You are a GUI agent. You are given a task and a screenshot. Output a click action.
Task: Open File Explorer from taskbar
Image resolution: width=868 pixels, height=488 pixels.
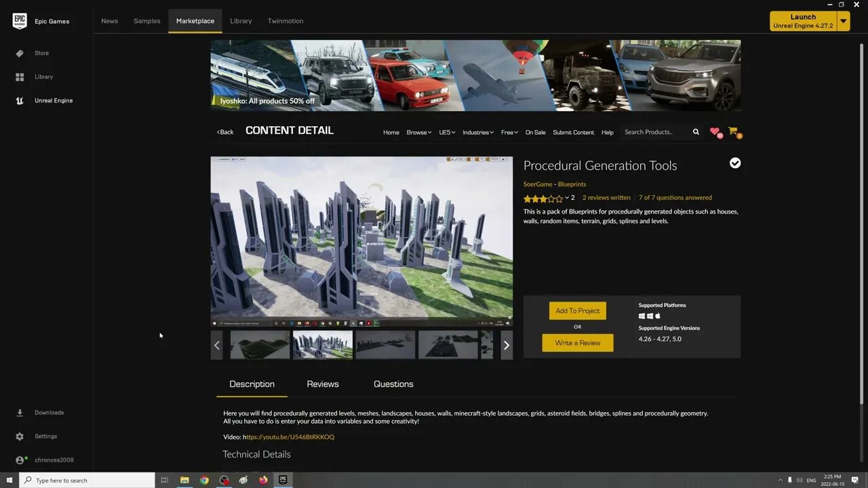(184, 480)
